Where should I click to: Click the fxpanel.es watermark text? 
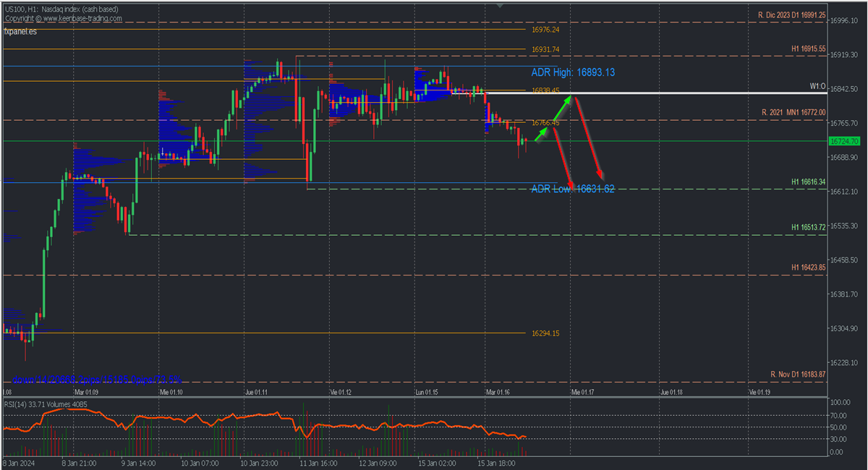coord(21,32)
